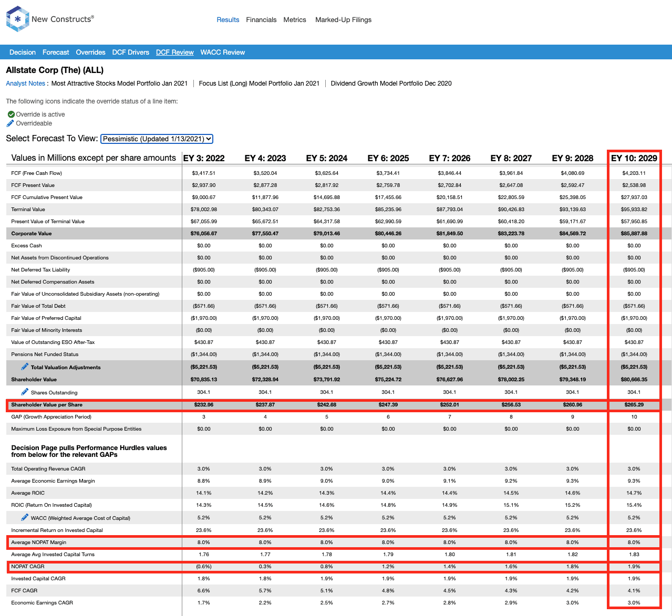
Task: Select the Shareholder Value per Share label
Action: tap(47, 405)
